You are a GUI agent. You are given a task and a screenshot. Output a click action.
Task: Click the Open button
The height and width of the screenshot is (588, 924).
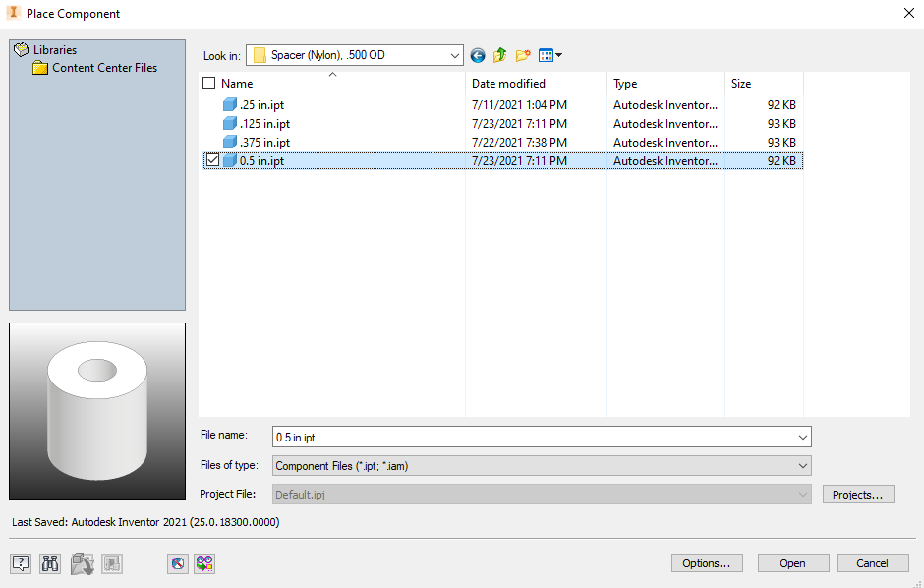tap(793, 563)
